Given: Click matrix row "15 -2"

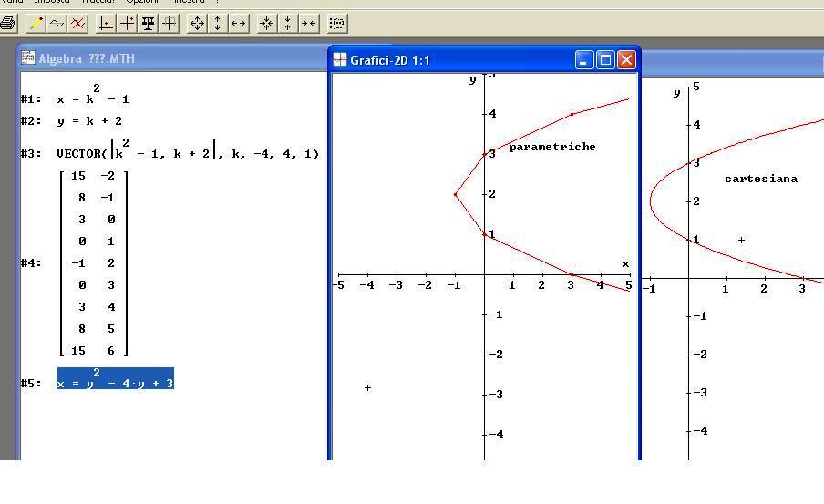Looking at the screenshot, I should (93, 176).
